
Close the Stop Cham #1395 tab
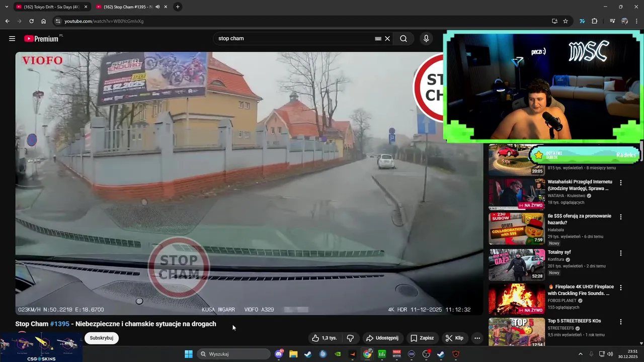166,7
